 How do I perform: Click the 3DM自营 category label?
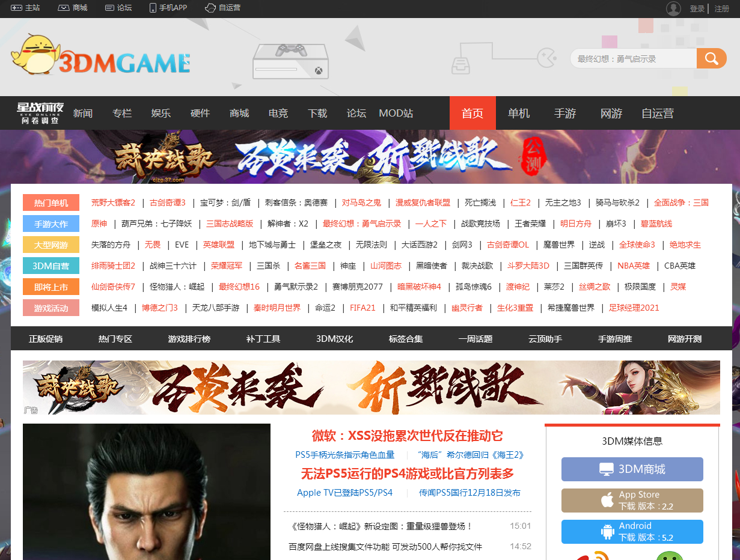pos(51,266)
